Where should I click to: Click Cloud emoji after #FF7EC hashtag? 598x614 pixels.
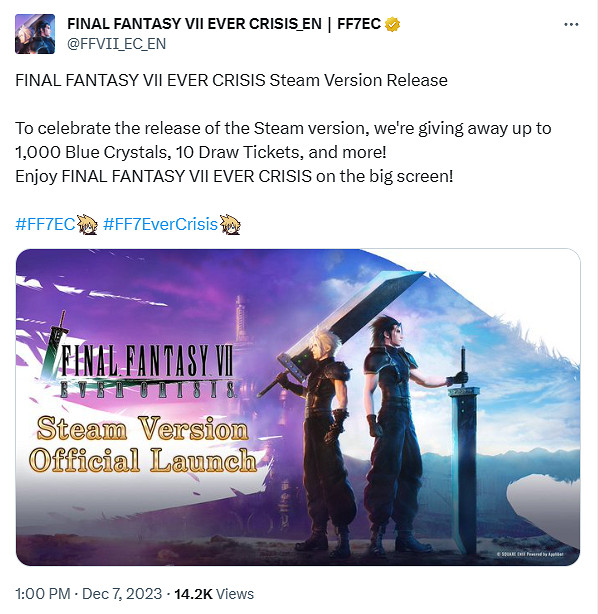(87, 225)
